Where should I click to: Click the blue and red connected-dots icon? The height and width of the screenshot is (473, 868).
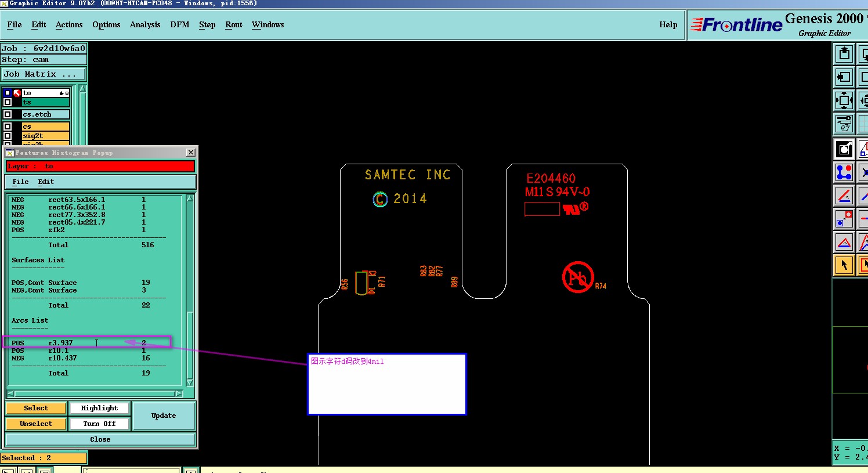[x=844, y=172]
